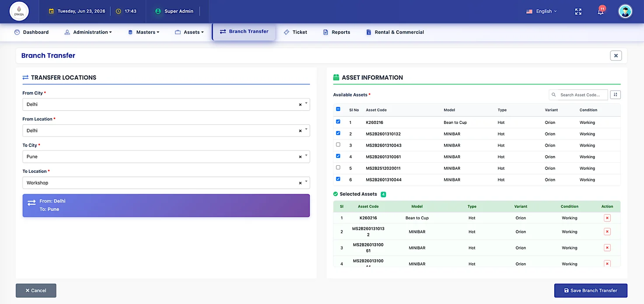This screenshot has height=304, width=644.
Task: Open Rental & Commercial menu item
Action: pos(395,32)
